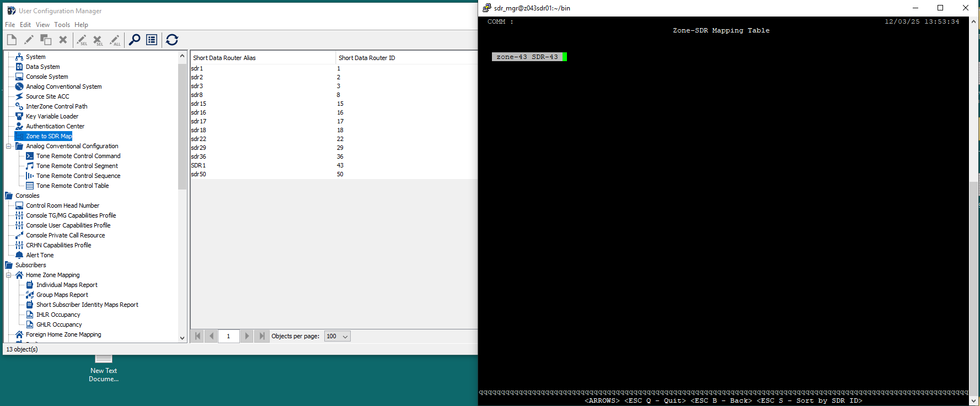
Task: Click the terminal window scroll up arrow
Action: [974, 21]
